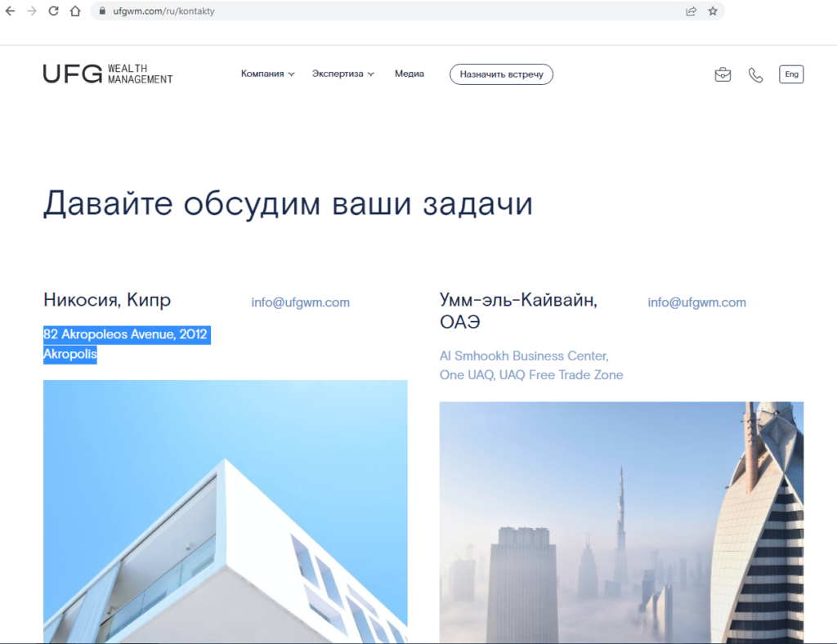Image resolution: width=837 pixels, height=644 pixels.
Task: Bookmark the page via the star icon
Action: pos(710,11)
